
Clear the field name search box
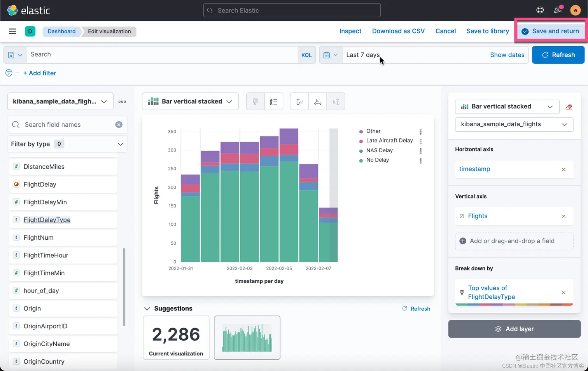119,125
